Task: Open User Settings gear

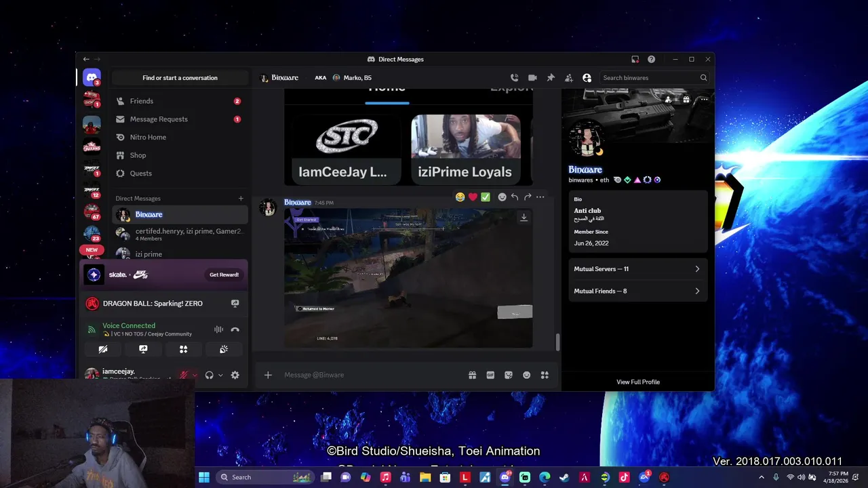Action: click(235, 375)
